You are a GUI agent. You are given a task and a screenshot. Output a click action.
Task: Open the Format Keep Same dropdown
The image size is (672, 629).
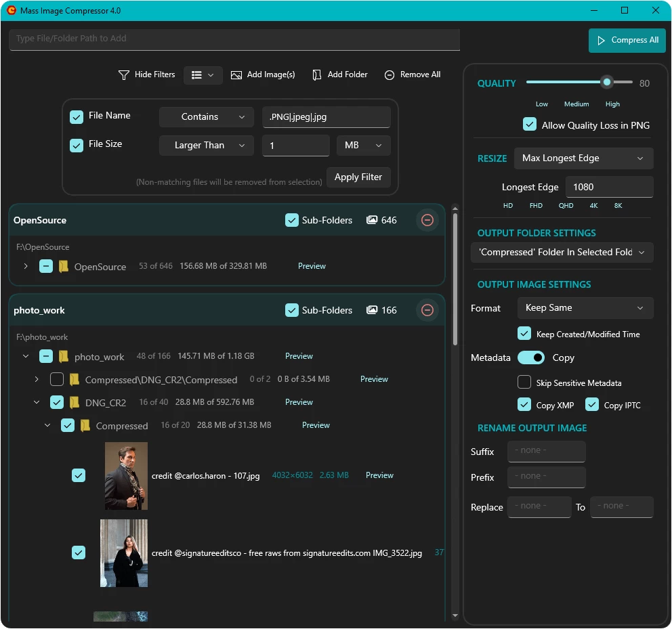coord(585,308)
